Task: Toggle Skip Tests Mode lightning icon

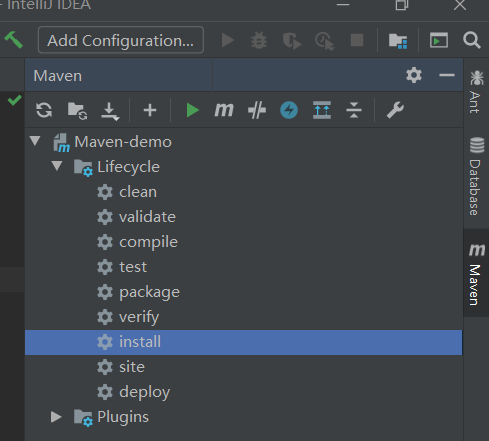Action: pyautogui.click(x=289, y=110)
